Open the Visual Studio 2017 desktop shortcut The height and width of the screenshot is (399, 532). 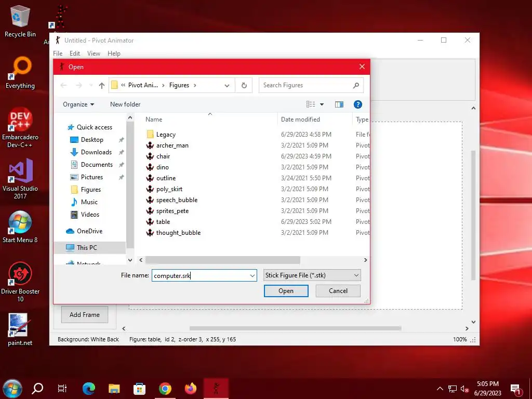[x=20, y=179]
